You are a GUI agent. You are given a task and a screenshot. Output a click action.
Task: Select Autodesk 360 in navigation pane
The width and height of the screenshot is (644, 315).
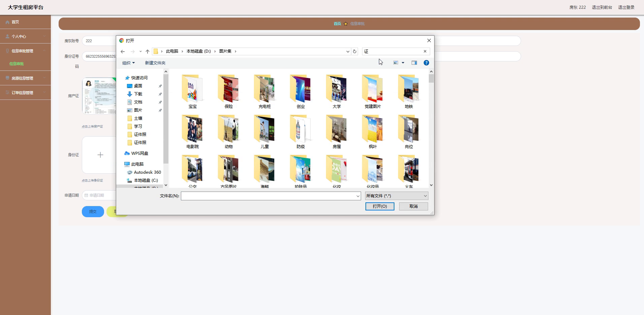click(147, 172)
